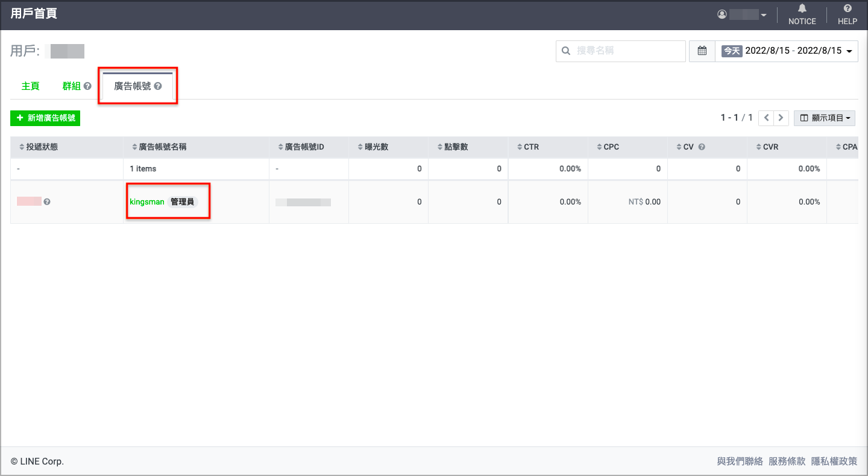The image size is (868, 476).
Task: Click the 1 items summary cell
Action: tap(197, 169)
